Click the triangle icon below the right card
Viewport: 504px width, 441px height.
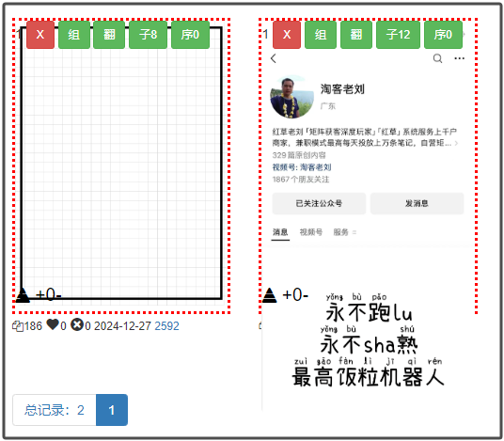[269, 295]
